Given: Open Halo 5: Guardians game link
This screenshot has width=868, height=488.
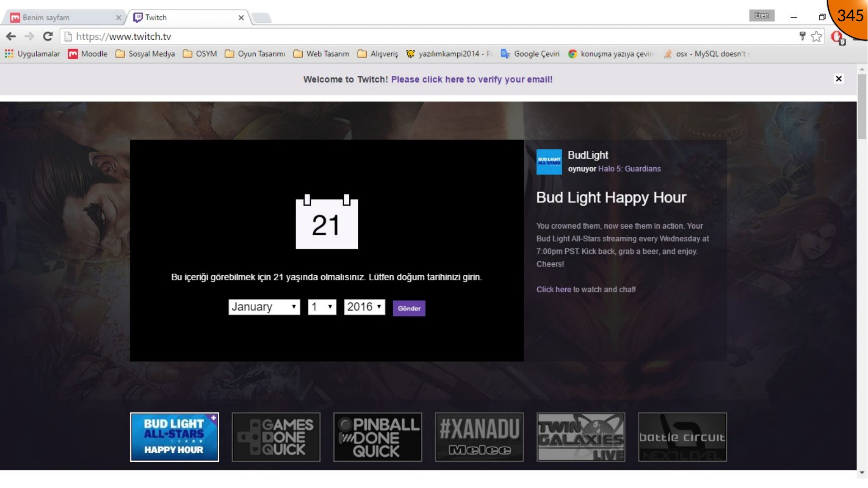Looking at the screenshot, I should click(629, 169).
